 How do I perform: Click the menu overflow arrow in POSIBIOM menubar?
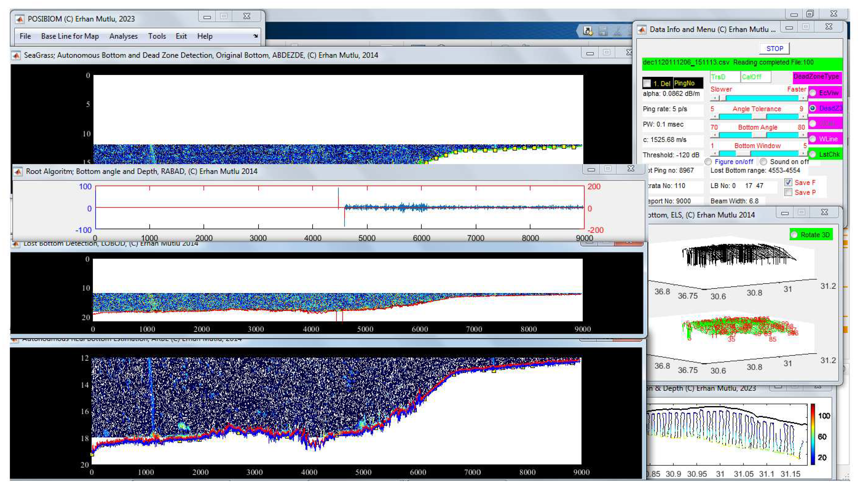click(x=255, y=36)
